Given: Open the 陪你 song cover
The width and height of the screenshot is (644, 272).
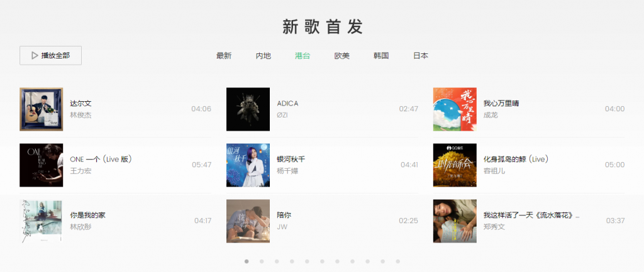Looking at the screenshot, I should pyautogui.click(x=248, y=221).
